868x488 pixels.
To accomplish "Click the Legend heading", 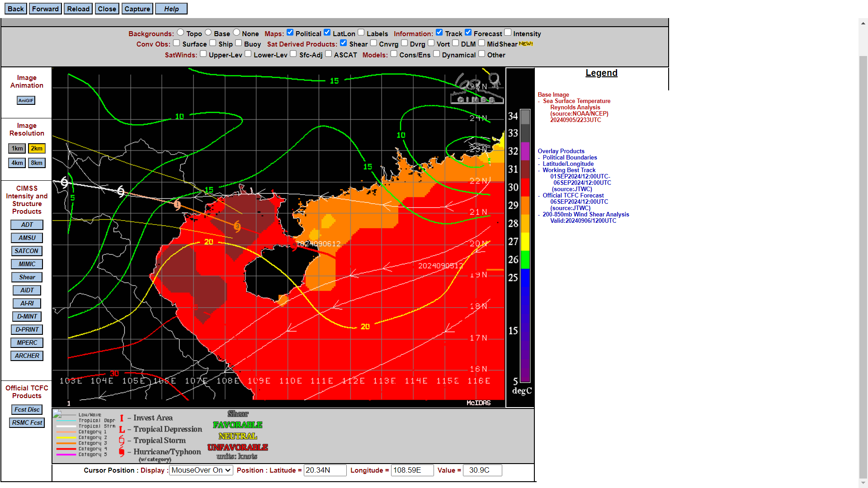I will (601, 73).
